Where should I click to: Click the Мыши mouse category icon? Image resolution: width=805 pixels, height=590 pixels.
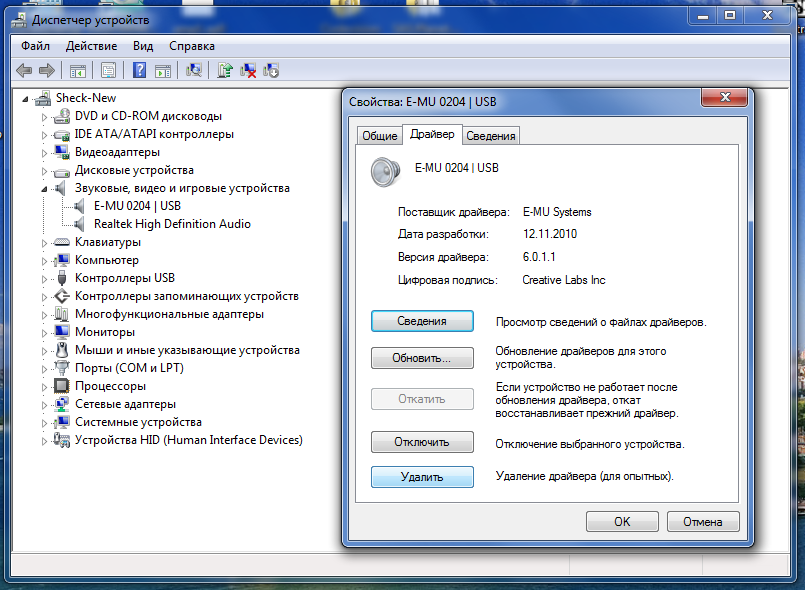click(x=62, y=350)
